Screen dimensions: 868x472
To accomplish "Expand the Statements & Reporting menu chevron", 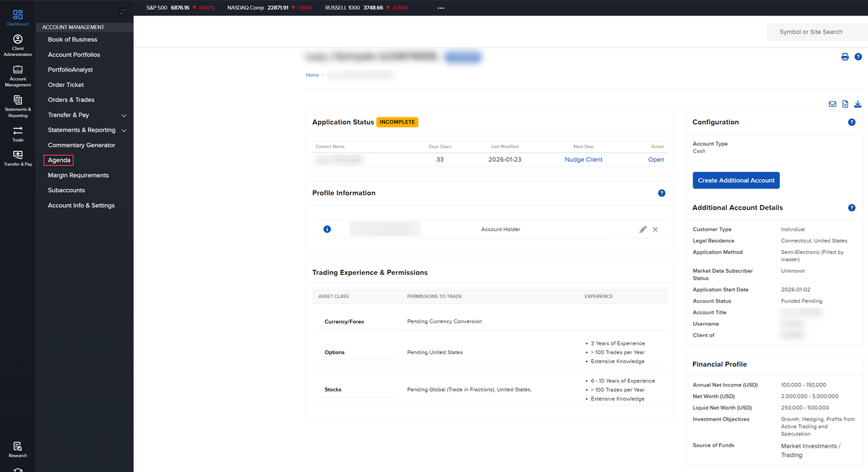I will [123, 130].
